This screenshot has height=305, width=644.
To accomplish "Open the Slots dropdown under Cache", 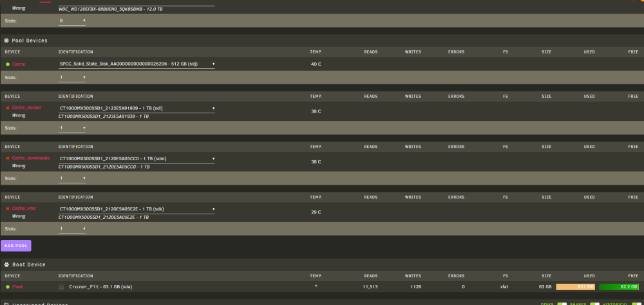I will tap(72, 77).
